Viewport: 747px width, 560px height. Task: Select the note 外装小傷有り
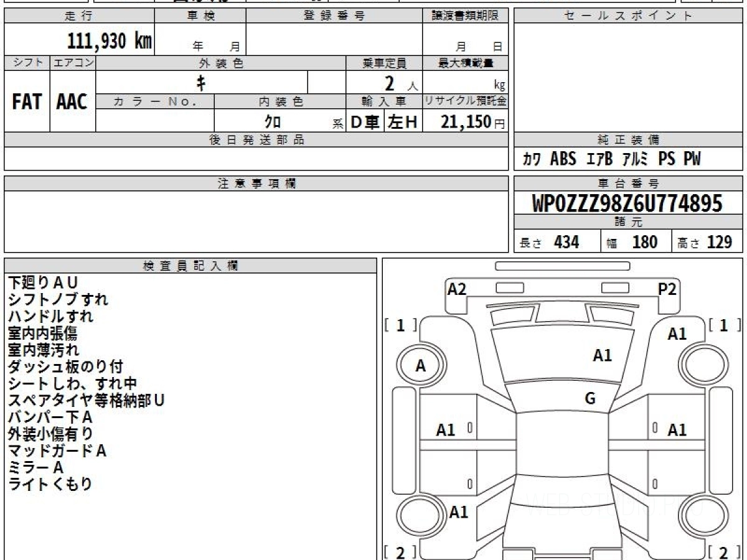coord(50,434)
